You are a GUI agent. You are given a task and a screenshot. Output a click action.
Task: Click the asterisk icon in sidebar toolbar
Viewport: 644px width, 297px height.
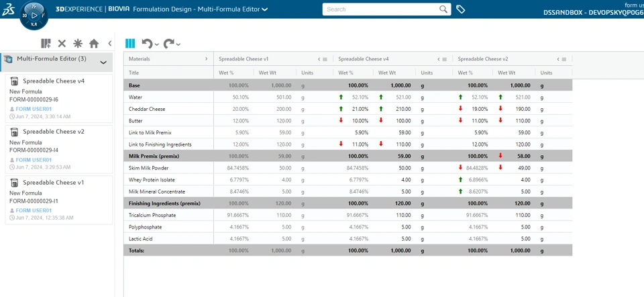click(78, 43)
